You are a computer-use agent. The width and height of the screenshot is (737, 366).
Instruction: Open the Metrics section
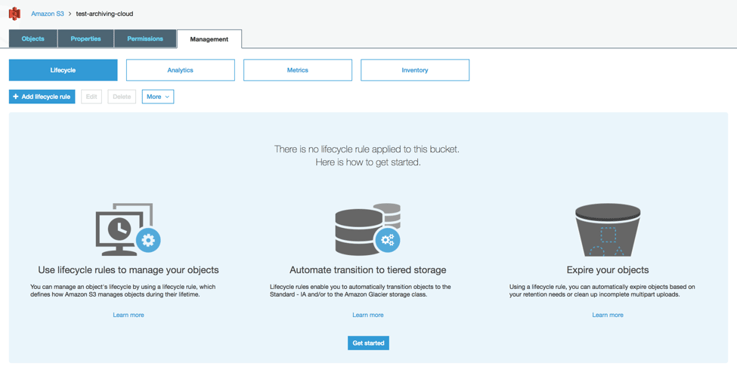[298, 70]
